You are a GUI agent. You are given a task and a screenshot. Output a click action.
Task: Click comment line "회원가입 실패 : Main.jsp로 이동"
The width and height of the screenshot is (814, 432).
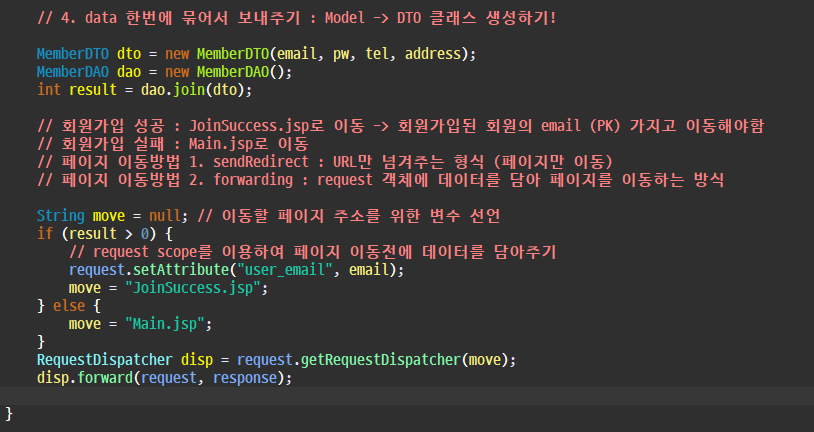pos(173,144)
